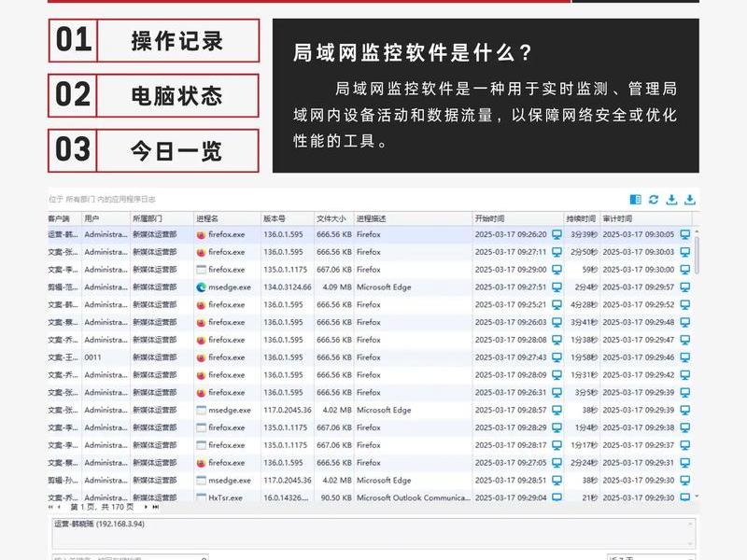Click the HxTsr.exe process icon
The height and width of the screenshot is (560, 747).
[x=201, y=497]
